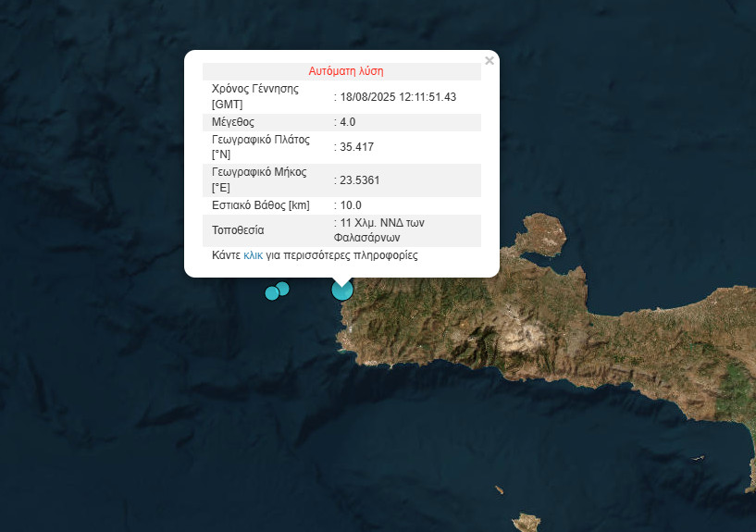The image size is (756, 532).
Task: Click the large earthquake marker under the popup
Action: click(x=342, y=291)
